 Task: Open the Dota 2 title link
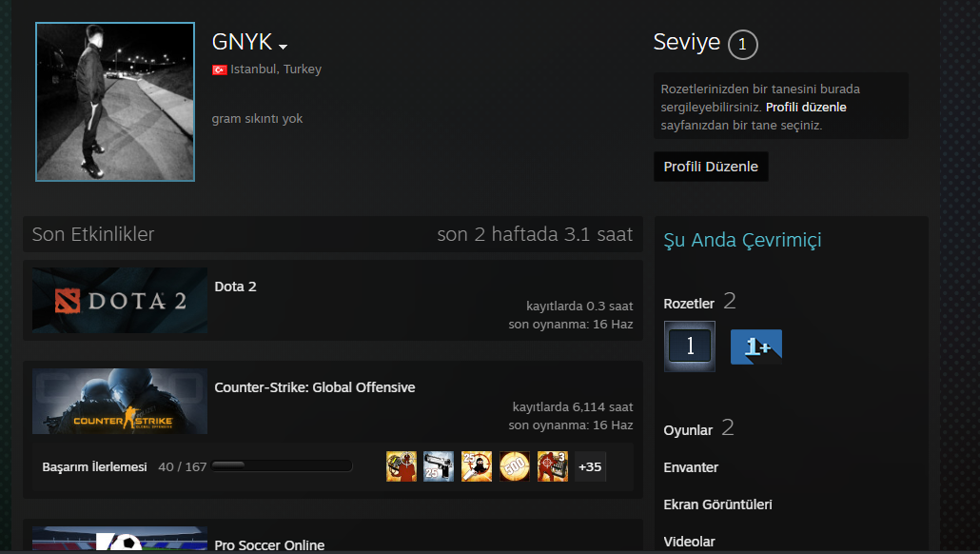235,287
